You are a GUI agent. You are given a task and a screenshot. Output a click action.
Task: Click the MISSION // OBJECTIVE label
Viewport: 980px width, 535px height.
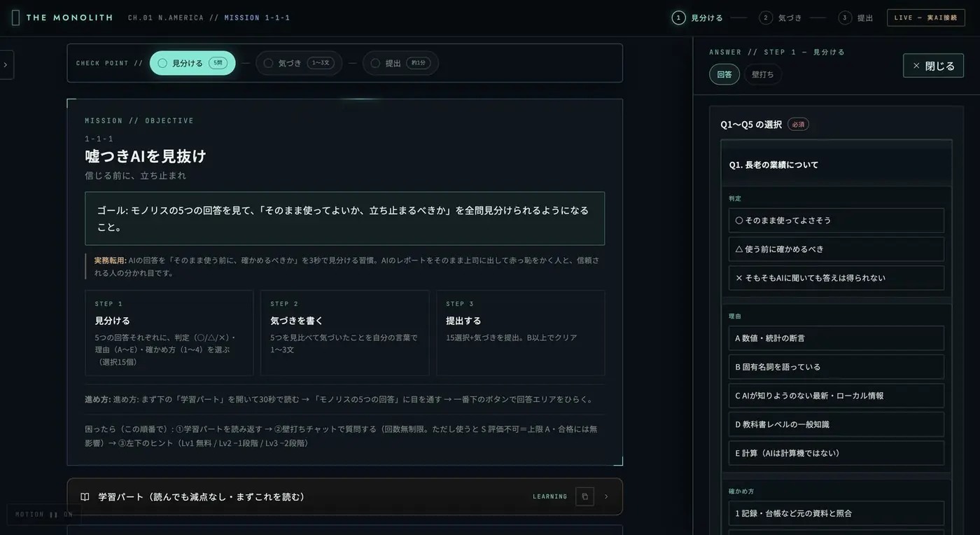coord(139,120)
